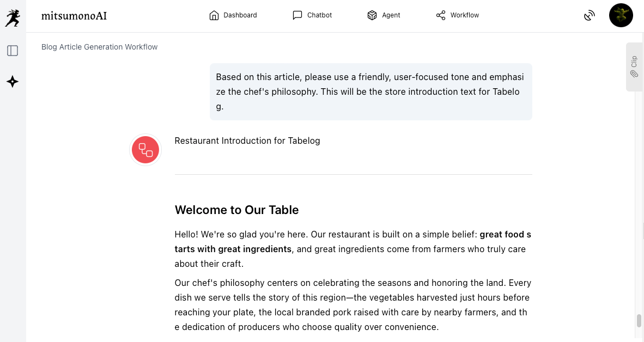Click the Welcome to Our Table heading

pyautogui.click(x=236, y=210)
